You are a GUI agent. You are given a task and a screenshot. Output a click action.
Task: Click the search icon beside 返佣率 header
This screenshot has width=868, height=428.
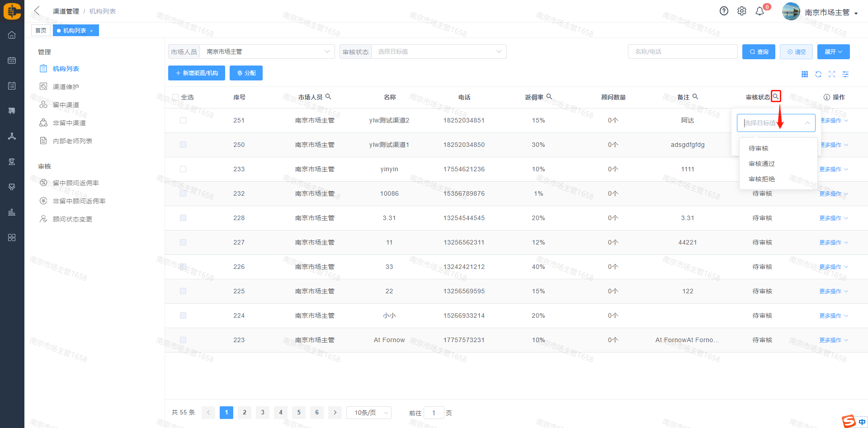[549, 97]
